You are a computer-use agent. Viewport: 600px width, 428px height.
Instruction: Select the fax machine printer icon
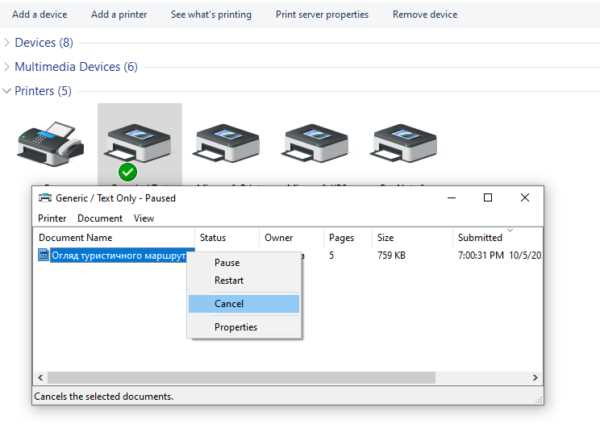51,144
